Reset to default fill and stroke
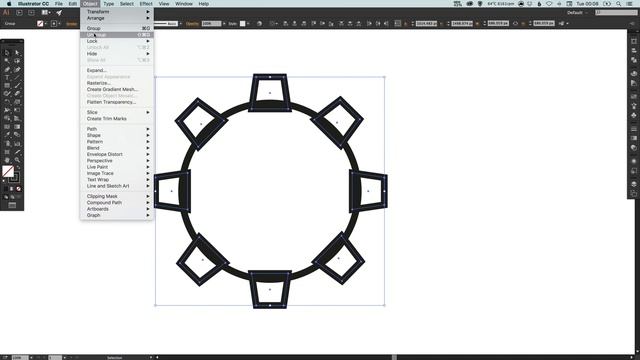Viewport: 640px width, 360px height. (5, 181)
